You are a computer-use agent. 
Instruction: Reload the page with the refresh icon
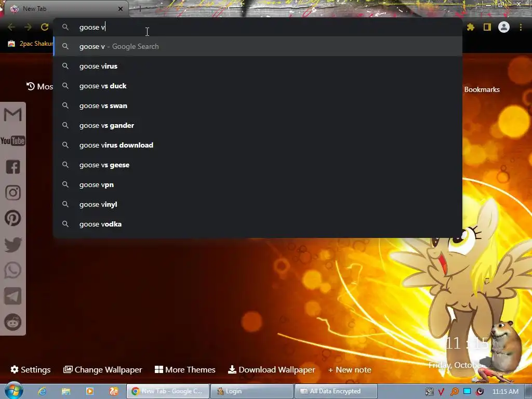pyautogui.click(x=45, y=27)
